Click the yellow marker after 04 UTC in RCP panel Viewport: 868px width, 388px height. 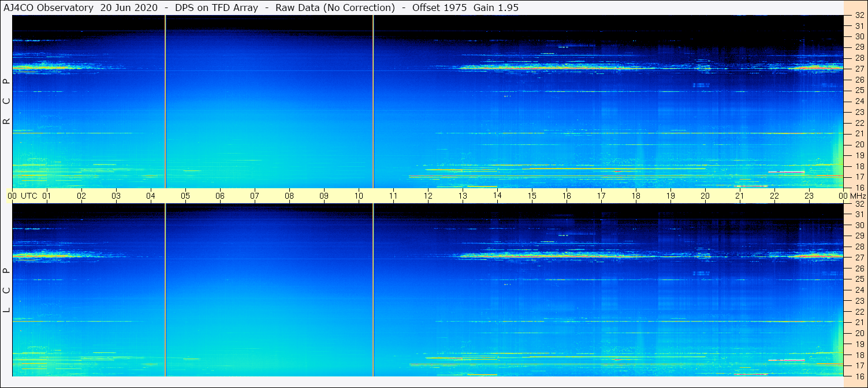[x=165, y=102]
